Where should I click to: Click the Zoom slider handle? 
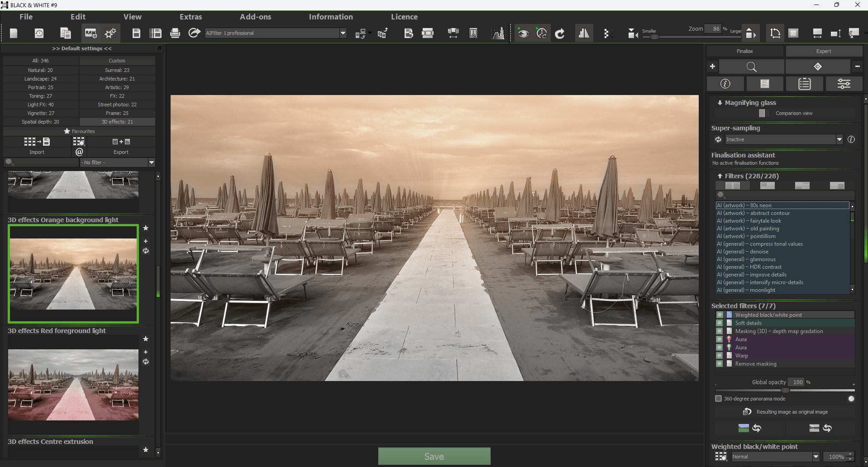click(654, 37)
